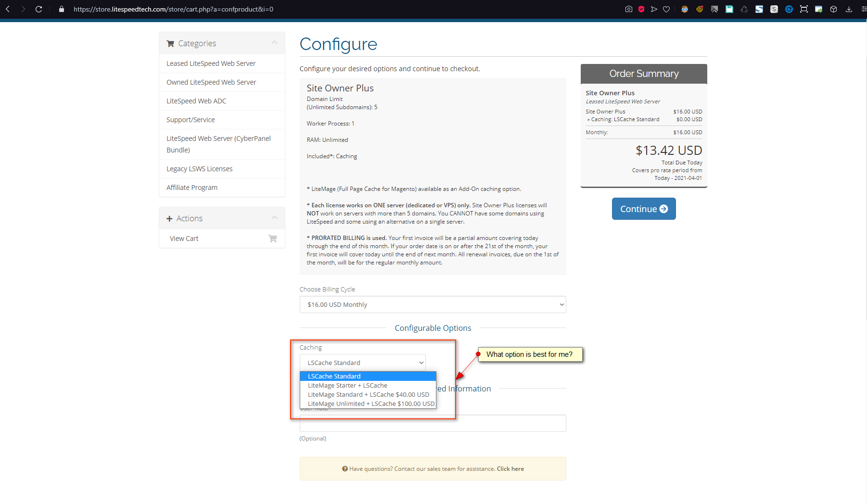Open Leased LiteSpeed Web Server category

click(x=222, y=63)
